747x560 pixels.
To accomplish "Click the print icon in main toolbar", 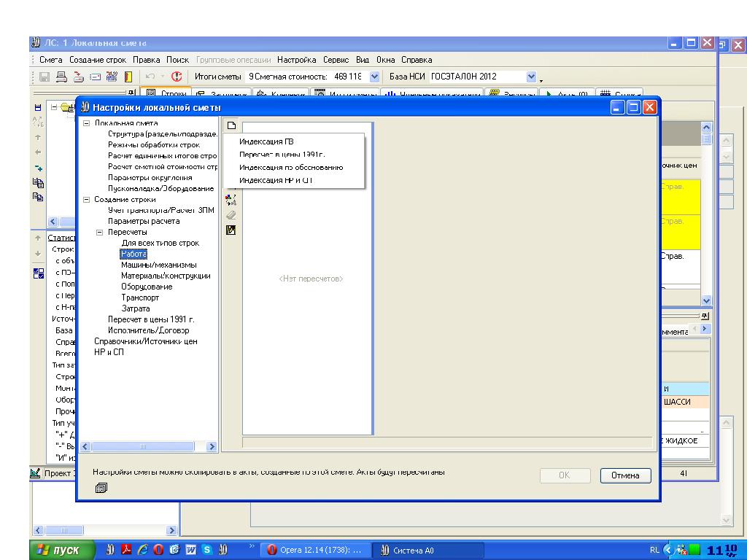I will coord(62,77).
